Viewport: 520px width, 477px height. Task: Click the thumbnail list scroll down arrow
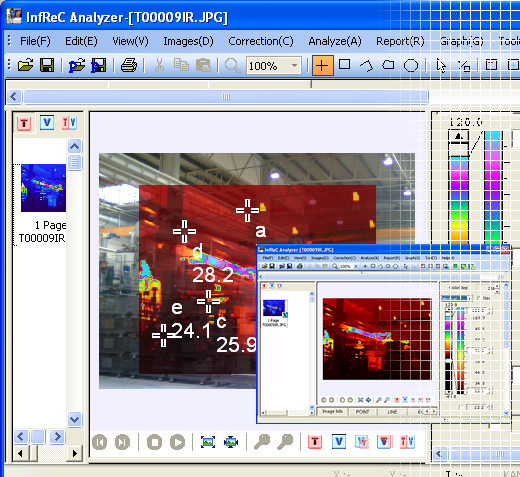tap(74, 419)
